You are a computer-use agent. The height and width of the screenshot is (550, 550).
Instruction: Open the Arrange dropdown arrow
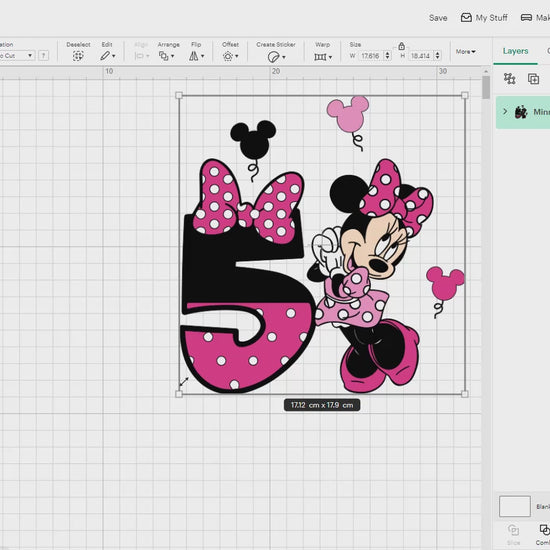pyautogui.click(x=172, y=56)
